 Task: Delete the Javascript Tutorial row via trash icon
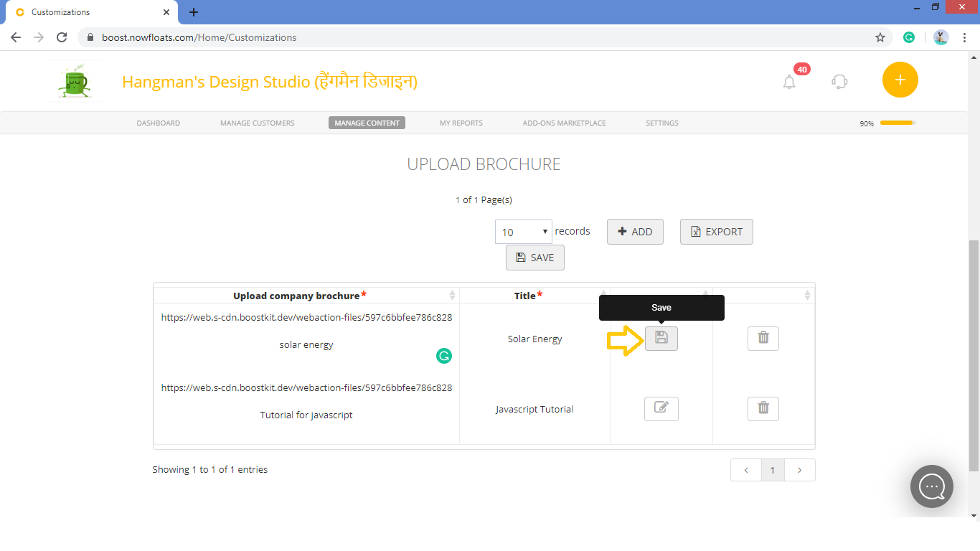[x=763, y=408]
